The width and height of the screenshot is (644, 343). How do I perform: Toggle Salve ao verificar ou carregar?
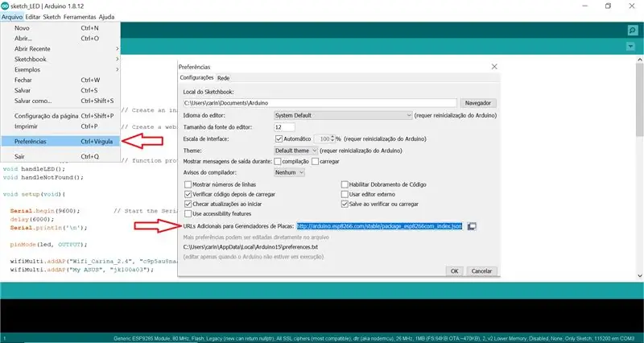tap(345, 204)
